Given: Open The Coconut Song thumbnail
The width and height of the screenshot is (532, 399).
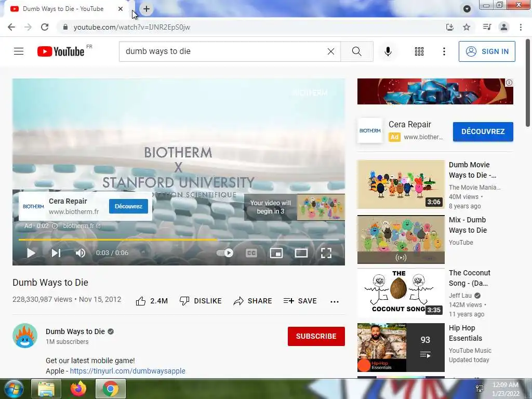Looking at the screenshot, I should [x=401, y=292].
